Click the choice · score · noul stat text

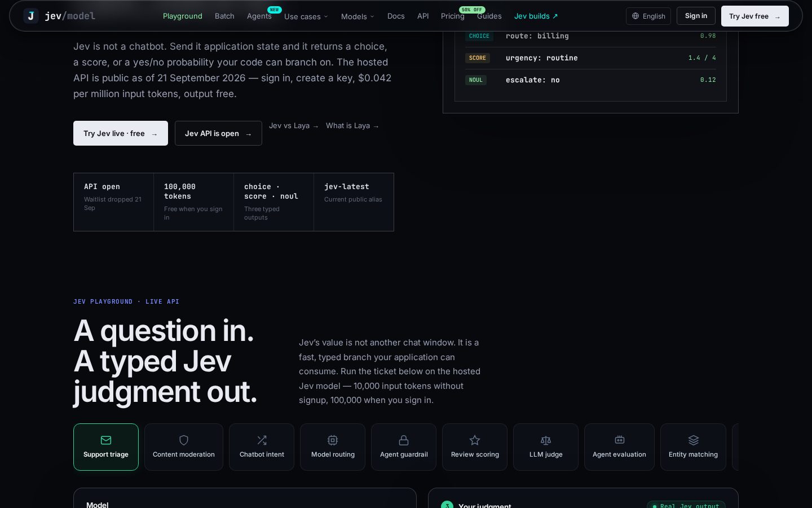(x=271, y=191)
